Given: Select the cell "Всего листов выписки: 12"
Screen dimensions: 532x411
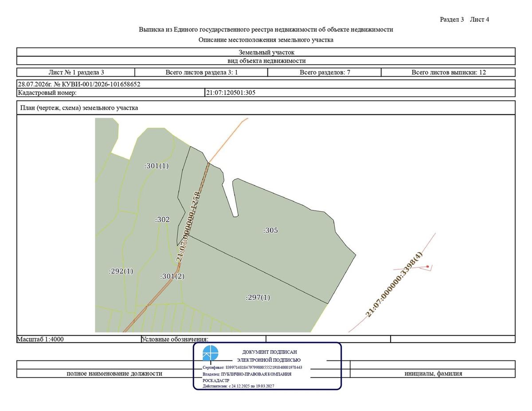Looking at the screenshot, I should (x=448, y=72).
